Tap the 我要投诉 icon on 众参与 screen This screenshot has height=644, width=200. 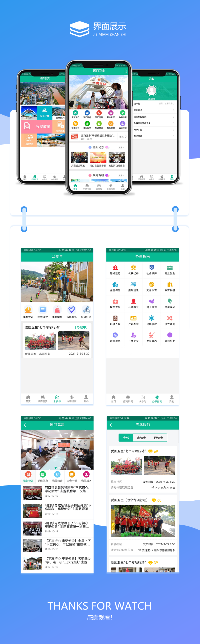click(28, 311)
